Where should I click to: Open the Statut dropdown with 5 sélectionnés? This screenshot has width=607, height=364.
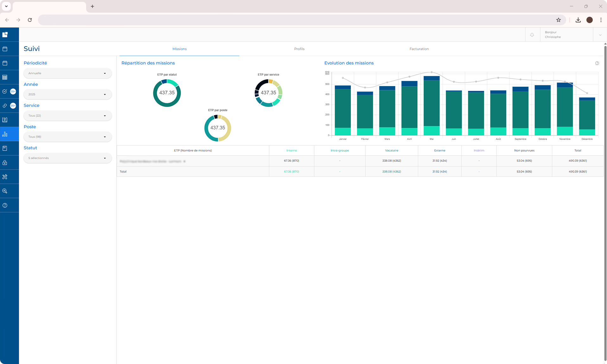[67, 158]
